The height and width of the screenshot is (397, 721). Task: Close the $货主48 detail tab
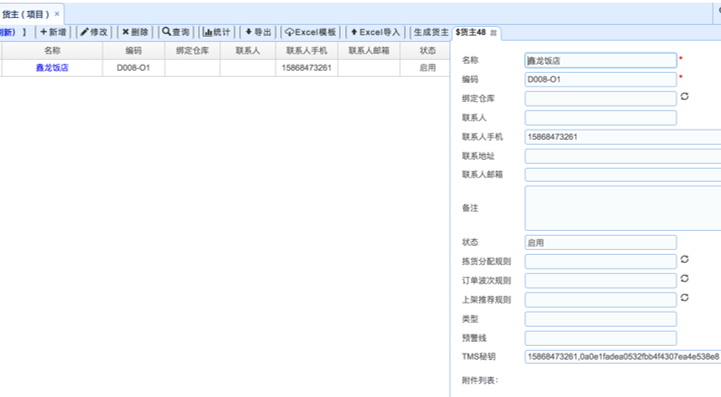pos(493,33)
